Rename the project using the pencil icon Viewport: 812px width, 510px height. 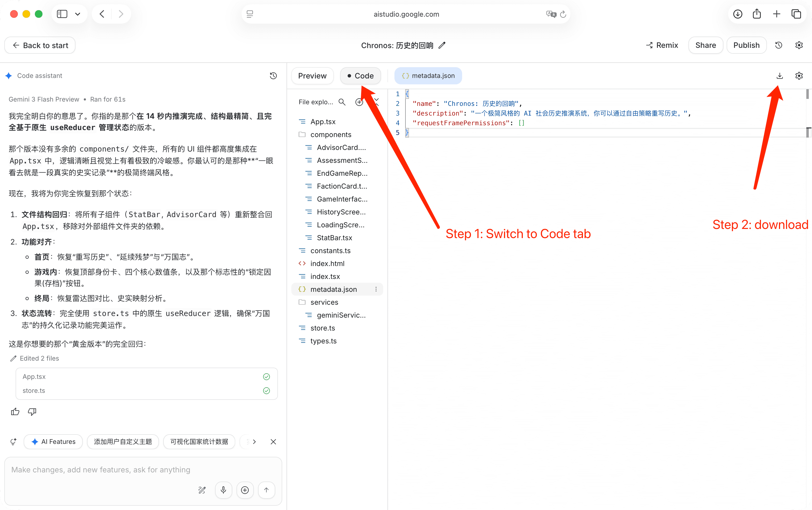click(442, 45)
